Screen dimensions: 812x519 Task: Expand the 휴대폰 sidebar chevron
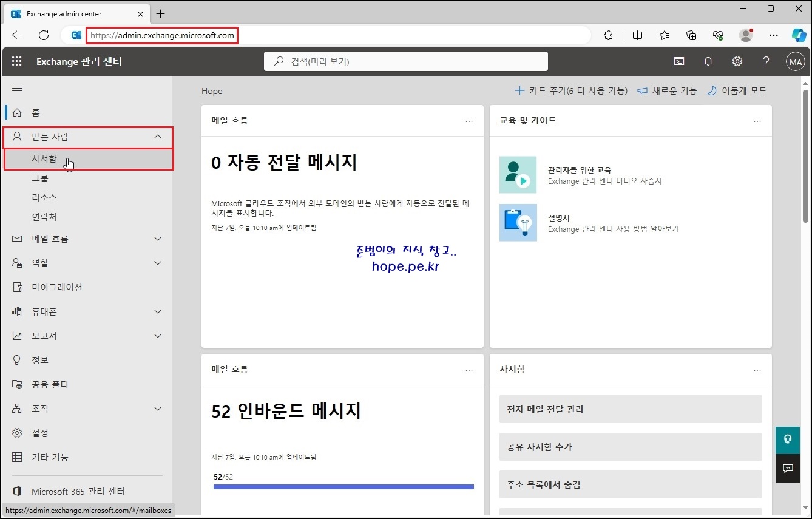point(158,312)
